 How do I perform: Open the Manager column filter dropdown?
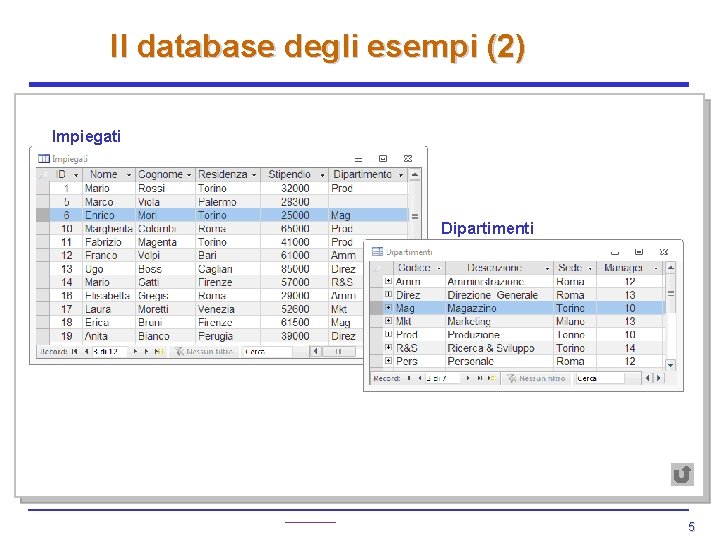[x=656, y=268]
